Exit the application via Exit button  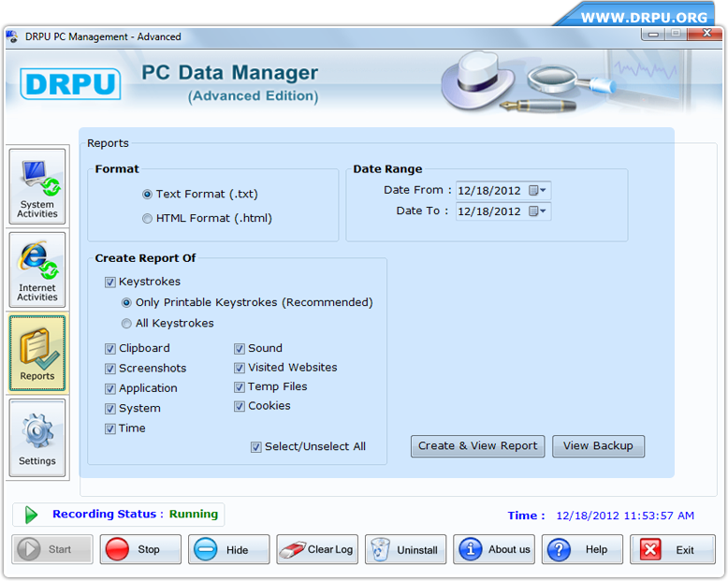673,549
